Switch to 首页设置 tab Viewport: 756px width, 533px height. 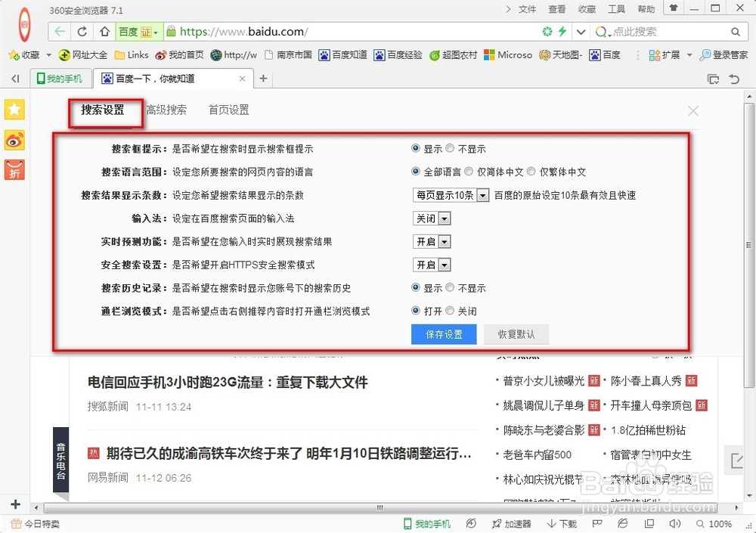tap(229, 110)
